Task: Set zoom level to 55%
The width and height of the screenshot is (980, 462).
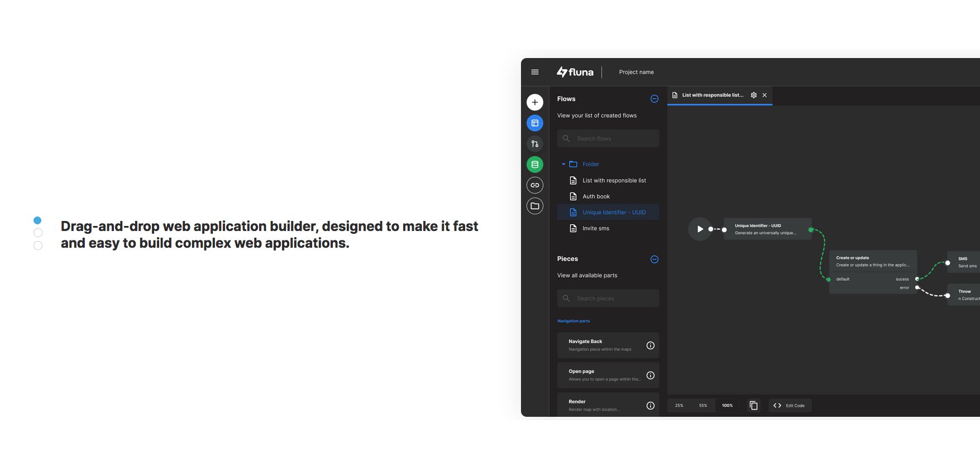Action: [x=702, y=406]
